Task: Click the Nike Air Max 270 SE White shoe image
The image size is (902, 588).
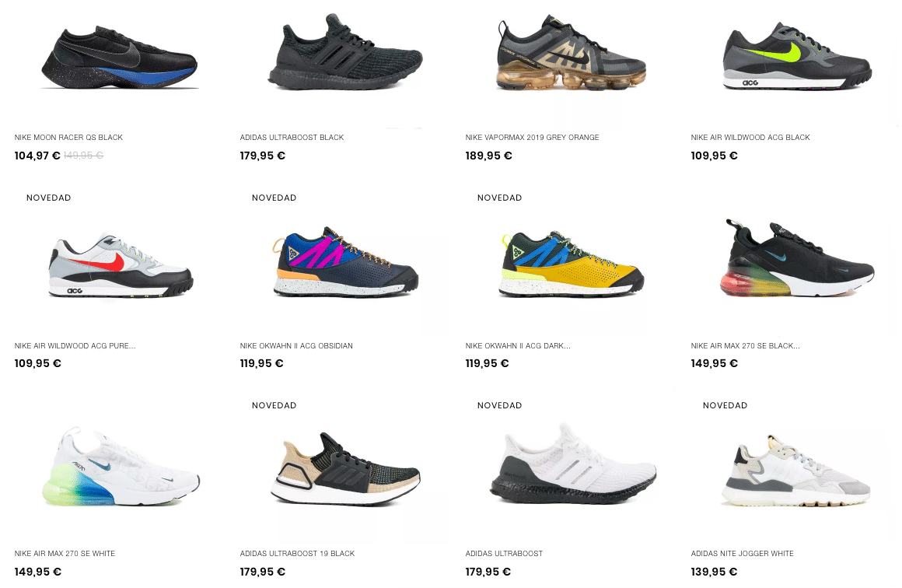Action: pos(121,467)
